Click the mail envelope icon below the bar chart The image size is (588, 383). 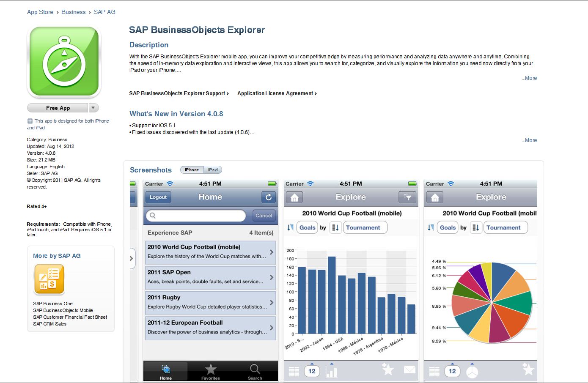pos(409,370)
